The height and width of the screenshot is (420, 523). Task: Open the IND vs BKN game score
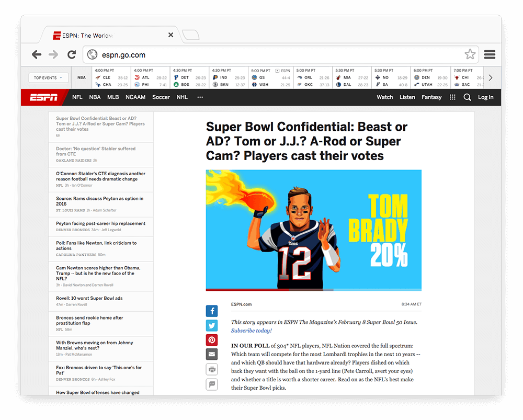pos(229,78)
